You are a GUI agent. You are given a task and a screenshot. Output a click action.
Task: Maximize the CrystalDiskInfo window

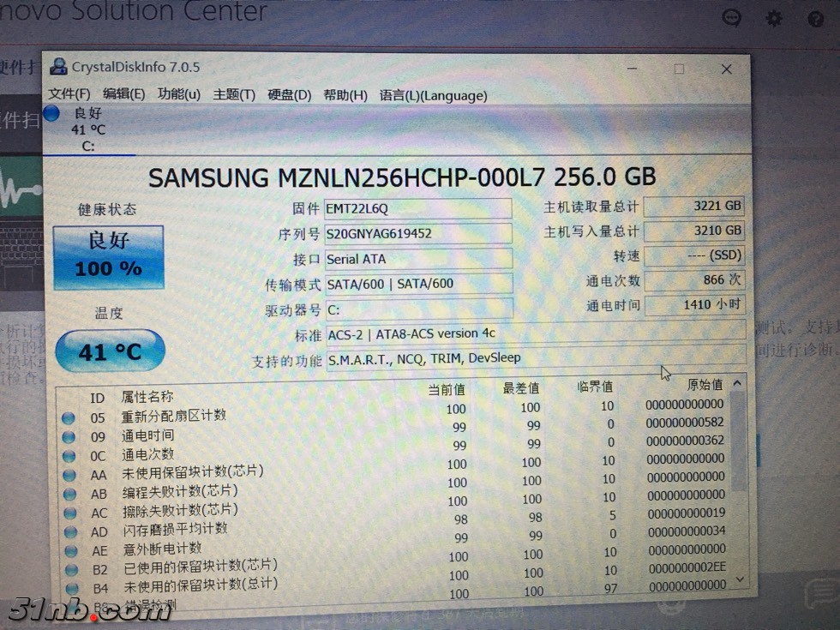point(679,69)
